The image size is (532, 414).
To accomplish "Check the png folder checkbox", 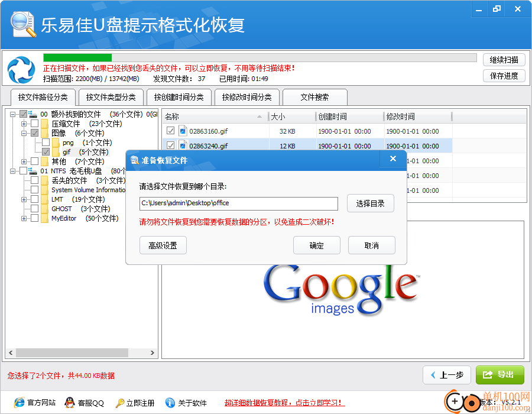I will coord(46,143).
